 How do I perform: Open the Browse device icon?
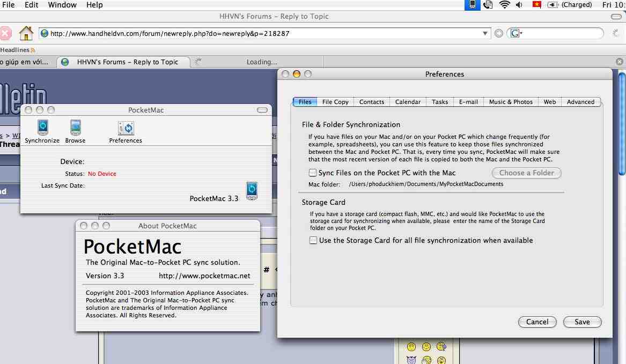(75, 128)
